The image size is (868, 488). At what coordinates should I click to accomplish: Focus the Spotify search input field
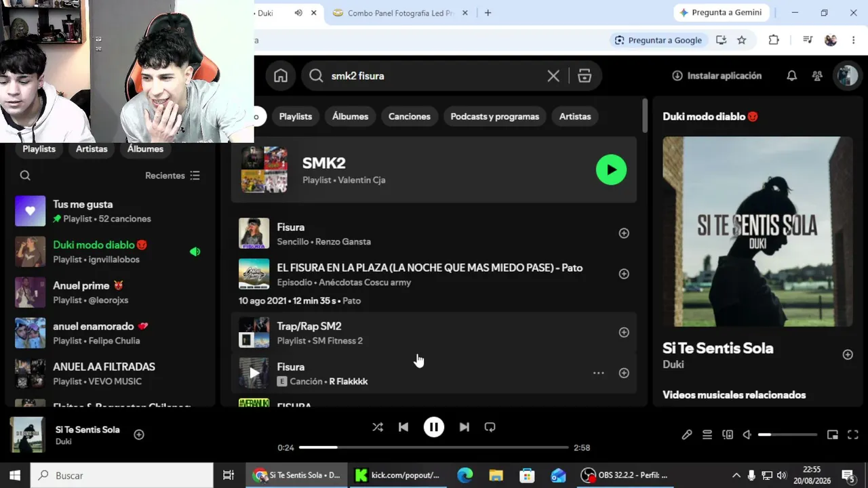click(434, 76)
